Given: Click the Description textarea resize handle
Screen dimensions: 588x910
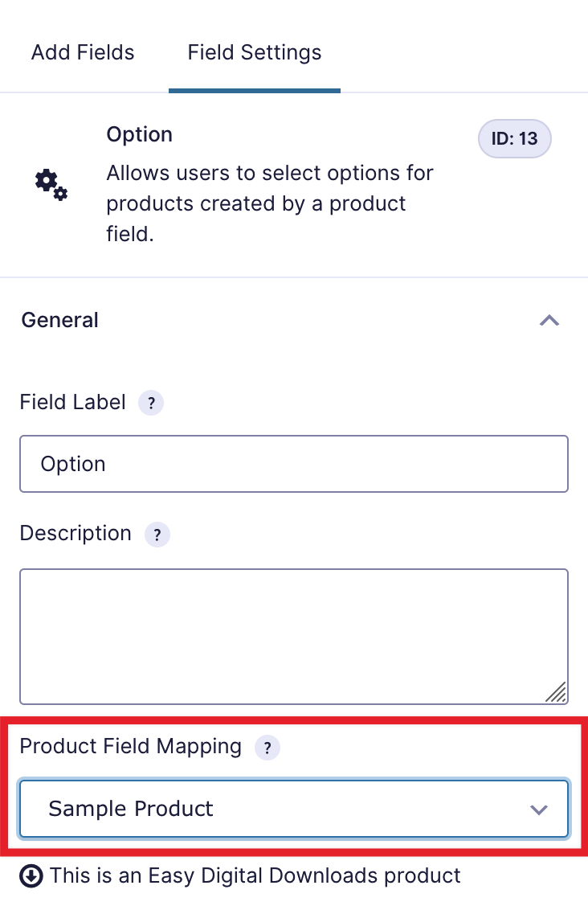Looking at the screenshot, I should pos(557,693).
